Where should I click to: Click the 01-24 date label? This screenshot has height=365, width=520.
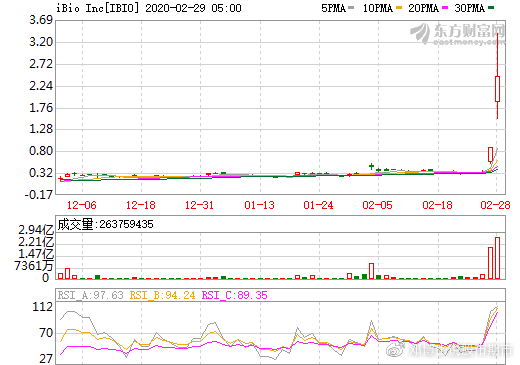coord(318,205)
